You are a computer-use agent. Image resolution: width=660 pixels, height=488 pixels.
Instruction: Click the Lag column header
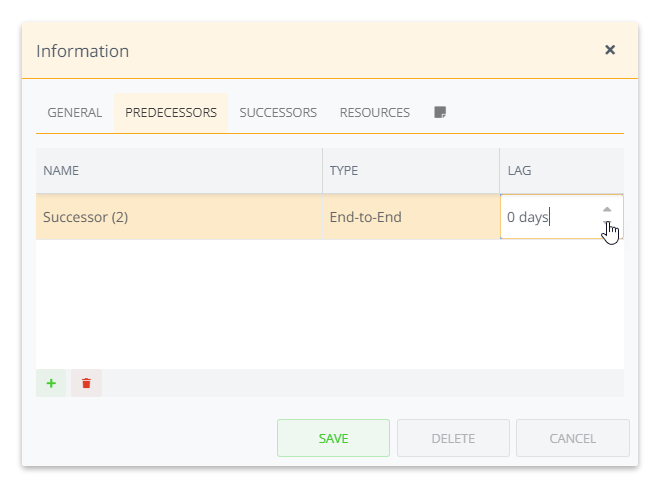tap(561, 171)
